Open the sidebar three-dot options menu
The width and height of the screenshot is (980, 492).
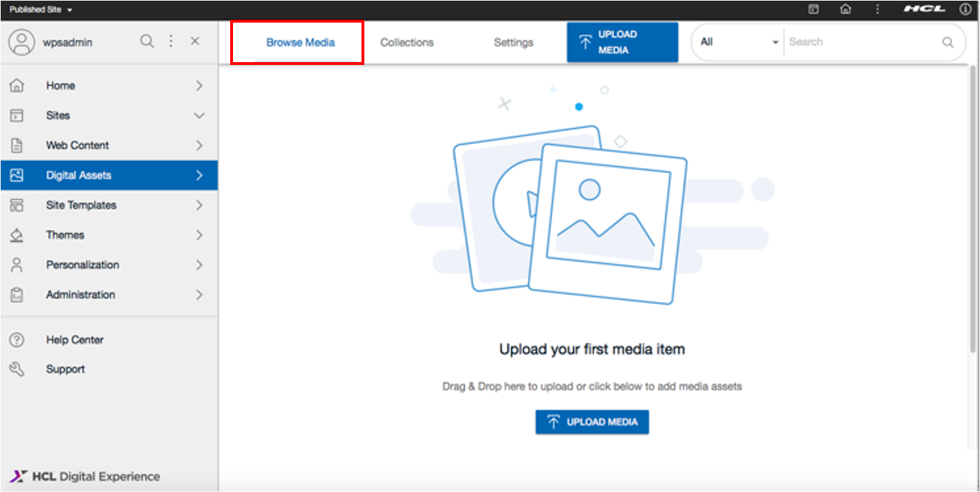click(171, 42)
